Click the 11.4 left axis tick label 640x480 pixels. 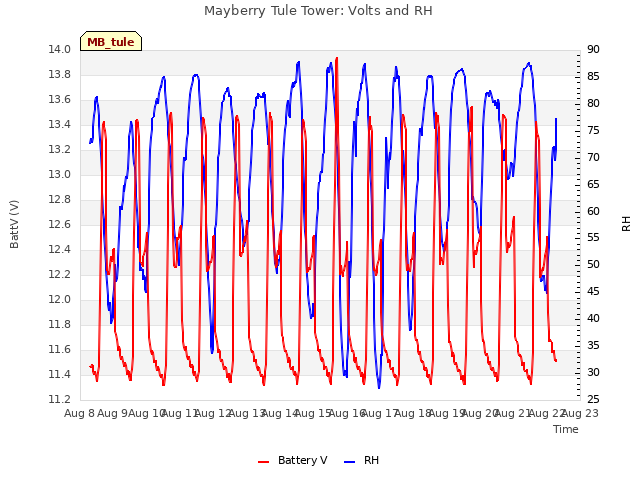click(x=60, y=374)
